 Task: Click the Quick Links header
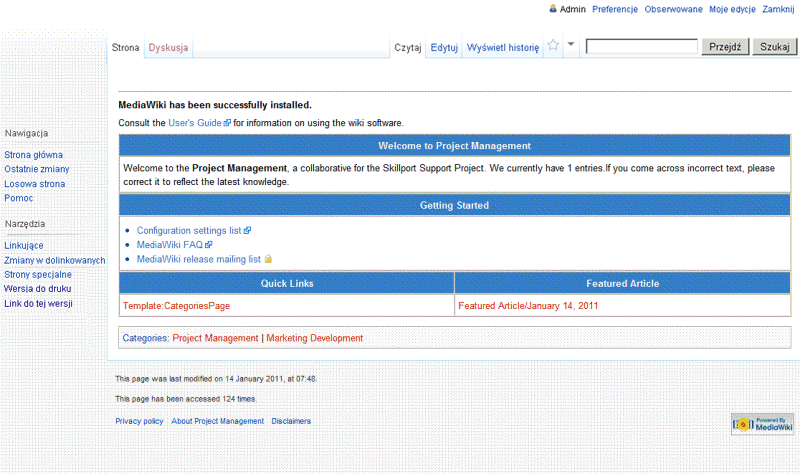(x=287, y=283)
